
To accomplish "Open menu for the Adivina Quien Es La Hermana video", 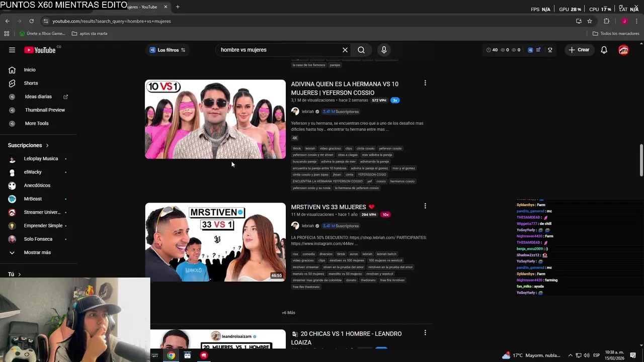I will [x=425, y=83].
